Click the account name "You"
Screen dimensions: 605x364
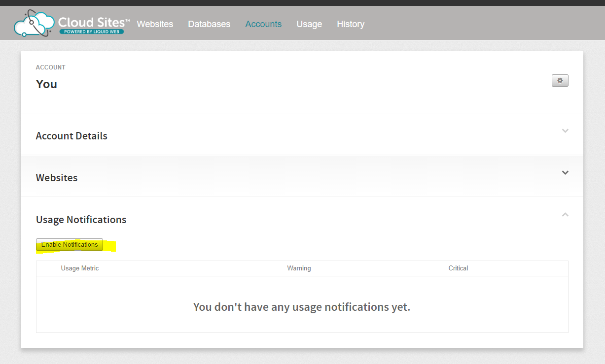point(46,84)
